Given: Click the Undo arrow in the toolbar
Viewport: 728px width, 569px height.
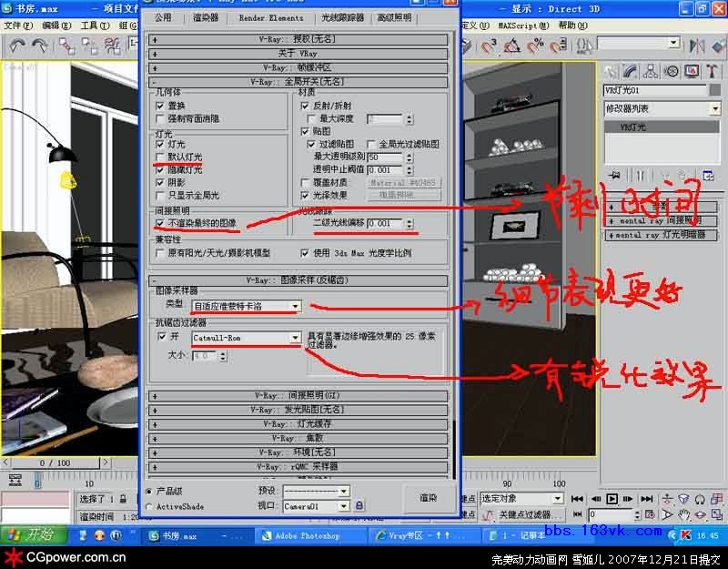Looking at the screenshot, I should tap(17, 46).
